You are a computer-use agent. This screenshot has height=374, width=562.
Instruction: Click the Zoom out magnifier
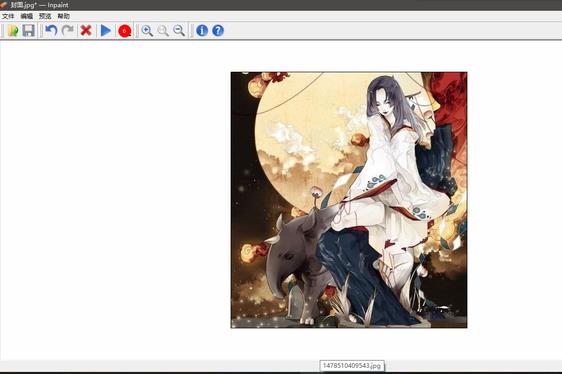tap(179, 31)
